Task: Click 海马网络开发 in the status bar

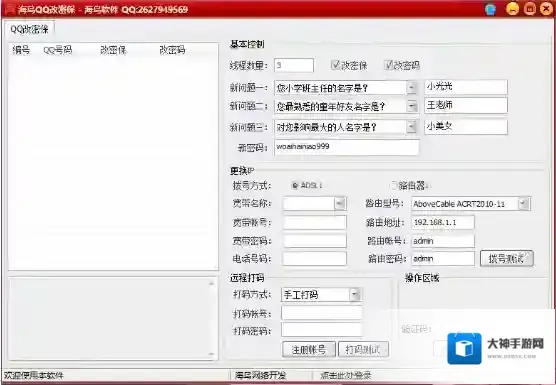Action: coord(261,375)
